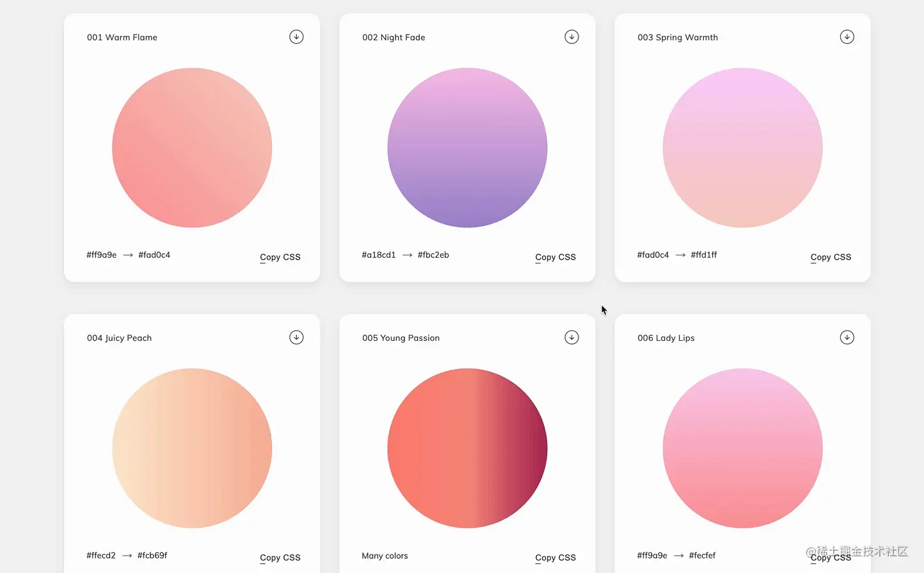This screenshot has width=924, height=573.
Task: Download the Juicy Peach gradient
Action: click(296, 337)
